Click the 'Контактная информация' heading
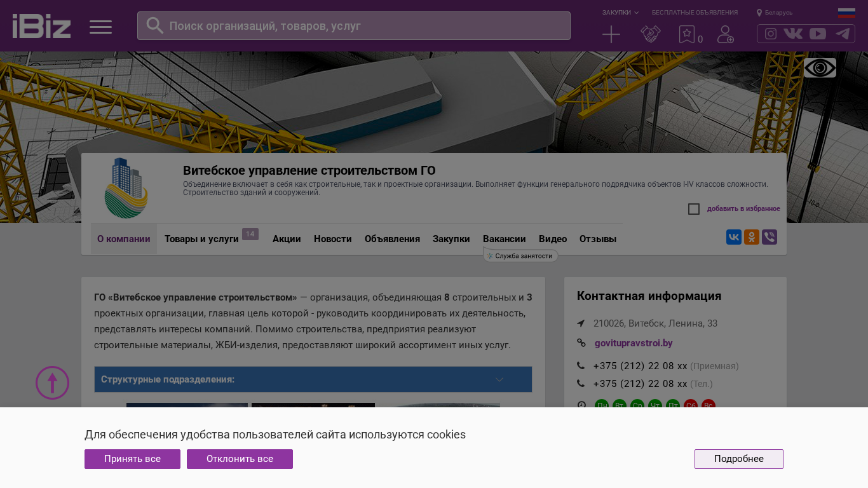Viewport: 868px width, 488px height. (649, 296)
